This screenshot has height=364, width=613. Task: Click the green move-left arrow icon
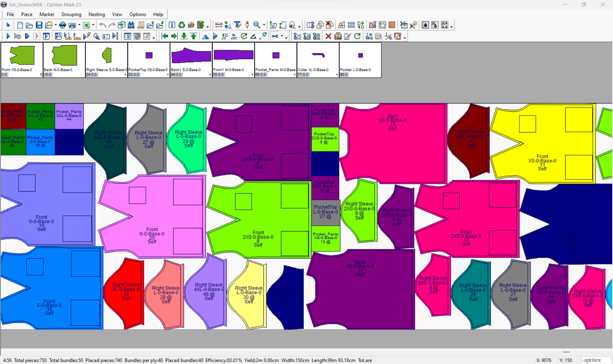[x=165, y=36]
